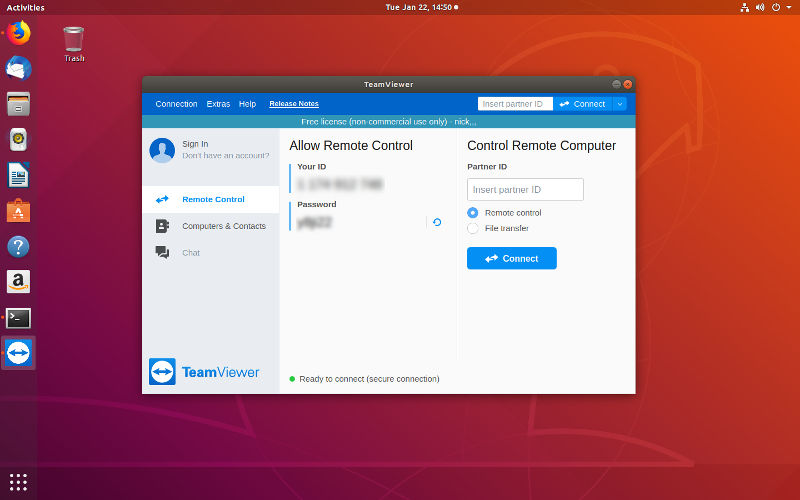Image resolution: width=800 pixels, height=500 pixels.
Task: Open Firefox from the dock
Action: pos(18,33)
